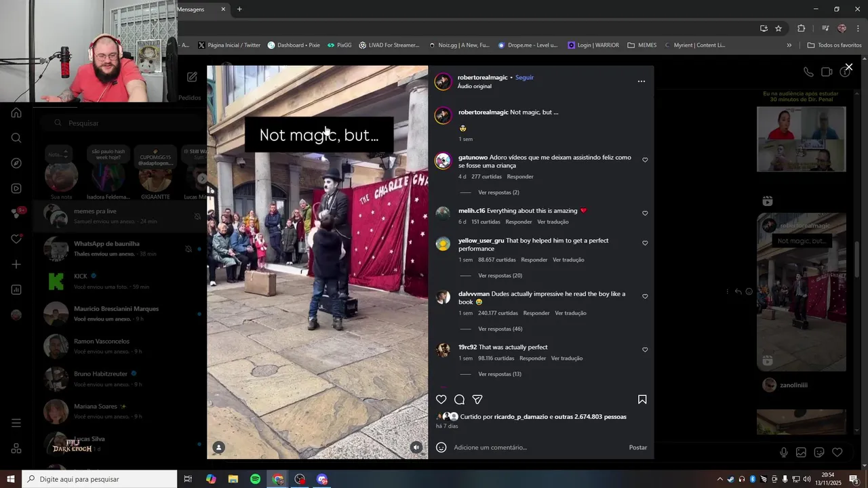Open the browser extensions puzzle icon
Image resolution: width=868 pixels, height=488 pixels.
pyautogui.click(x=802, y=28)
